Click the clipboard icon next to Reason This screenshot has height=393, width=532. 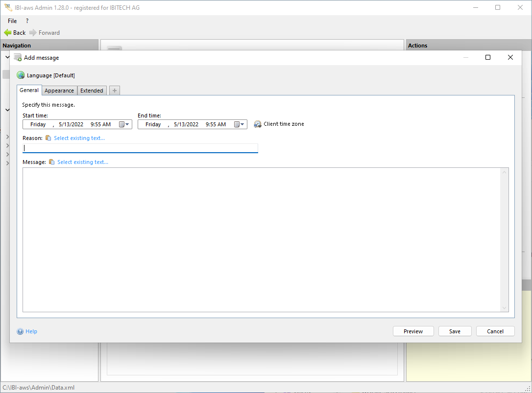48,138
